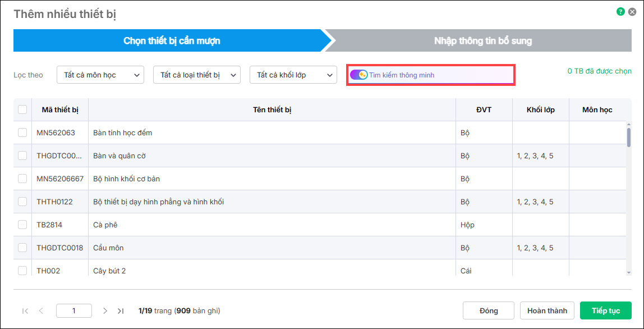Viewport: 644px width, 329px height.
Task: Switch to Chọn thiết bị cần mượn step
Action: pyautogui.click(x=172, y=41)
